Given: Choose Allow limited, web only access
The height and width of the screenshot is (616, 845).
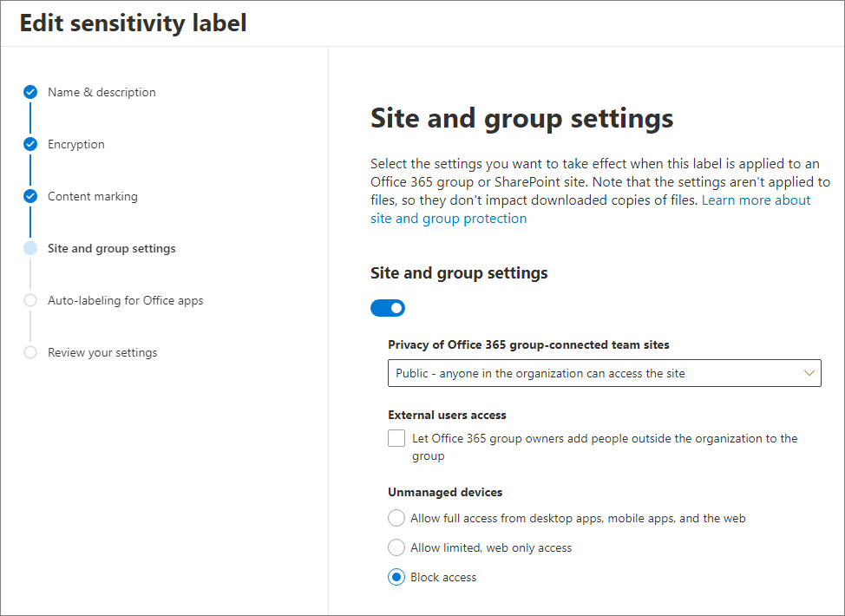Looking at the screenshot, I should tap(396, 547).
